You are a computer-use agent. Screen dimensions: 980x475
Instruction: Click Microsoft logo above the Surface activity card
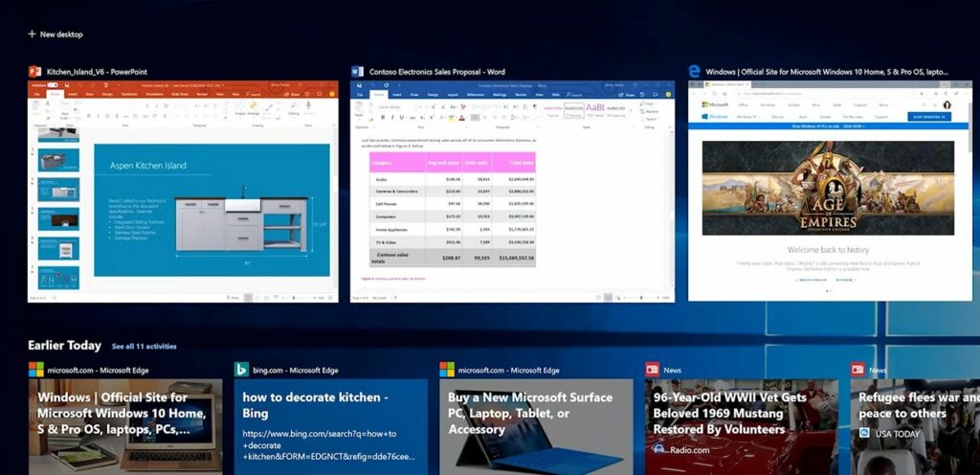pos(447,370)
